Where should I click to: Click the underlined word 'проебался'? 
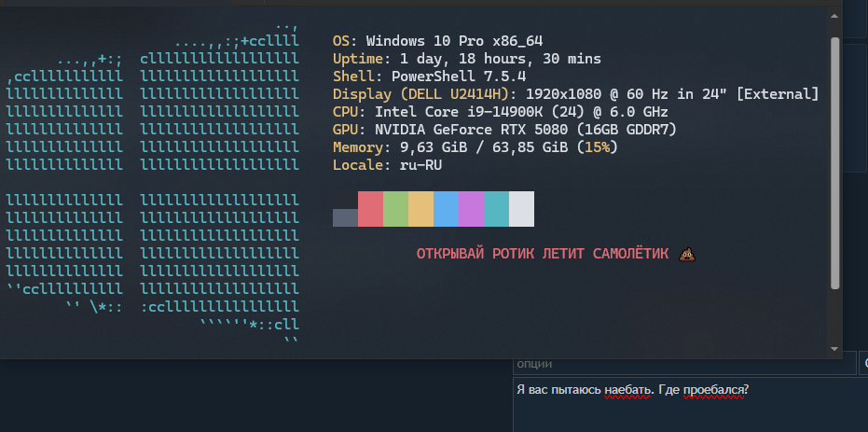coord(715,390)
